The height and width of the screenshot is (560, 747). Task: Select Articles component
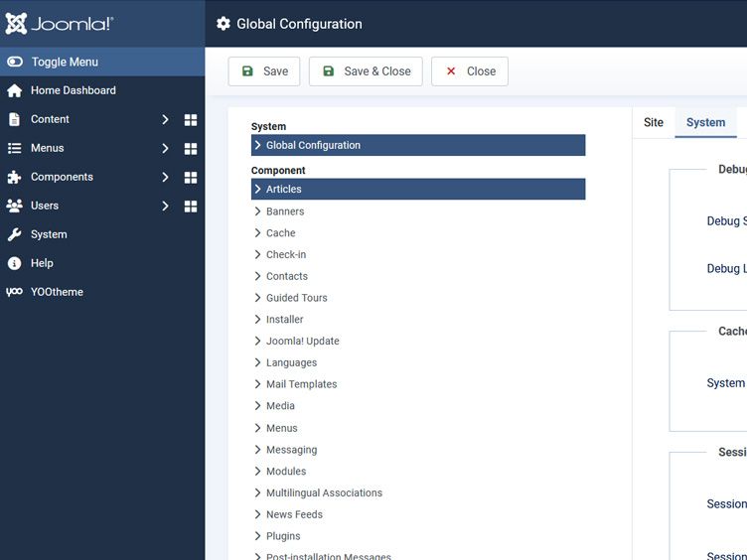418,189
